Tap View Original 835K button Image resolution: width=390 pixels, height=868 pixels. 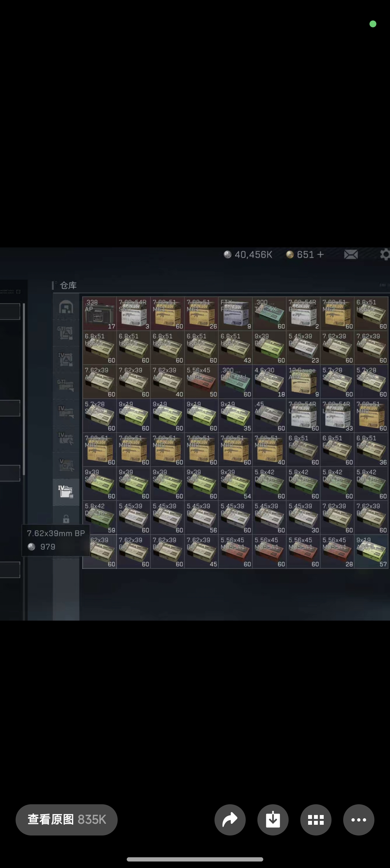coord(66,820)
